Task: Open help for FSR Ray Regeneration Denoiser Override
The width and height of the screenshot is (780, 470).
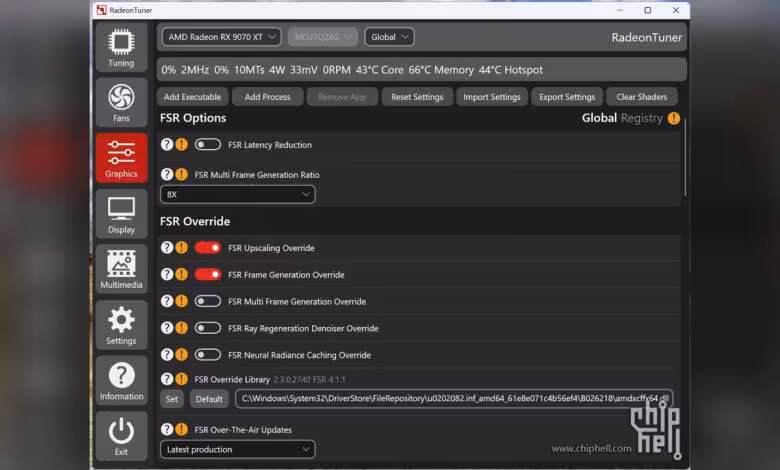Action: click(167, 328)
